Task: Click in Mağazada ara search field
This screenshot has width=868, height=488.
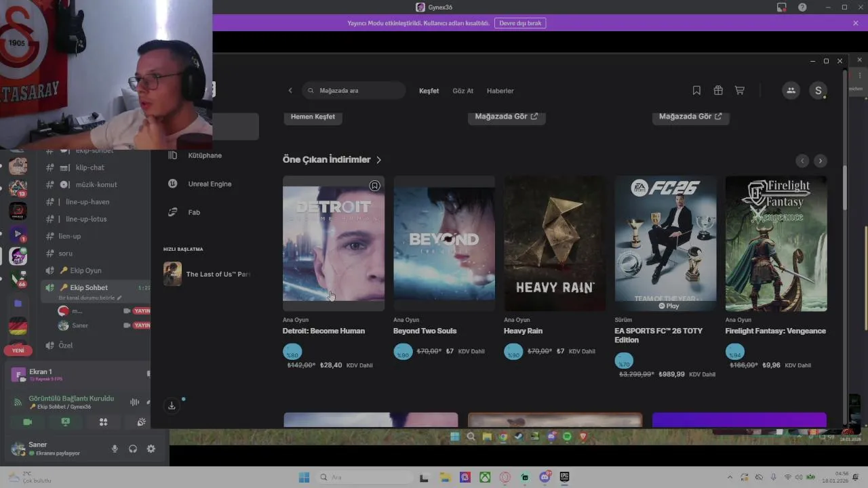Action: click(353, 90)
